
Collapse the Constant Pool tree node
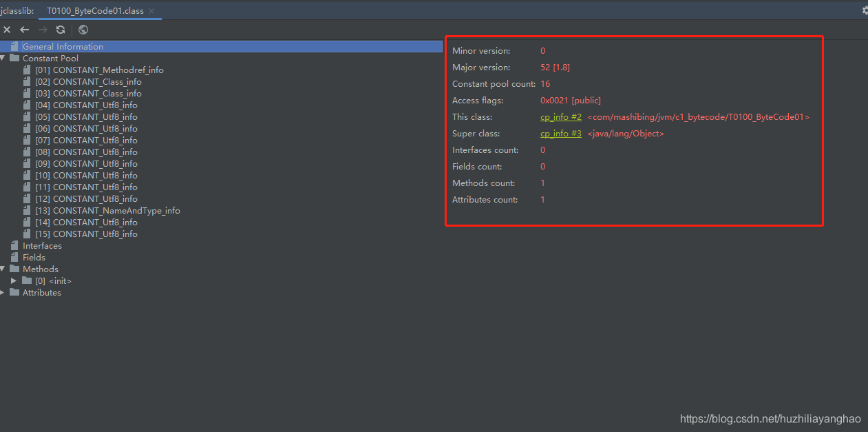point(3,58)
